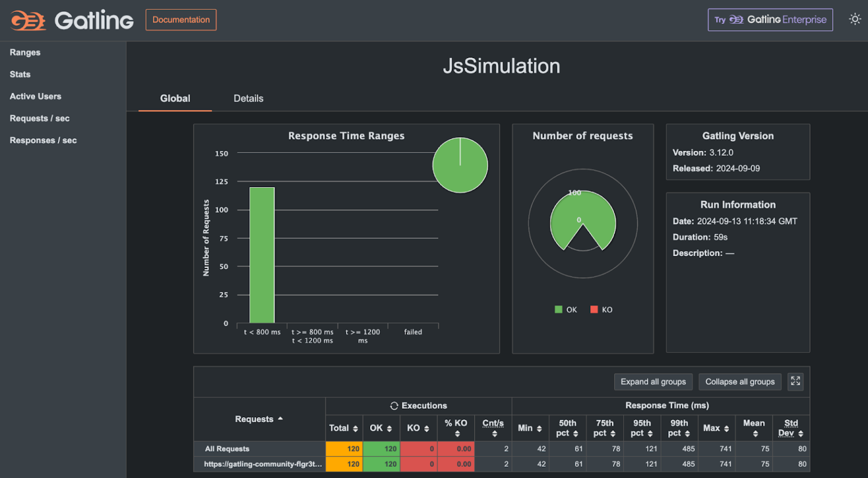Viewport: 868px width, 478px height.
Task: Open the Documentation button
Action: (x=181, y=20)
